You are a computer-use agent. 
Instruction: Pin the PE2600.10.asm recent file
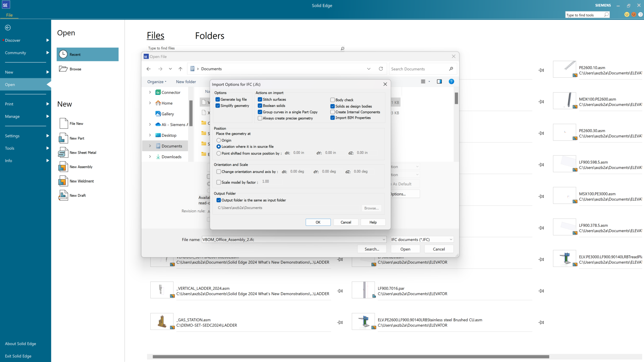coord(541,70)
